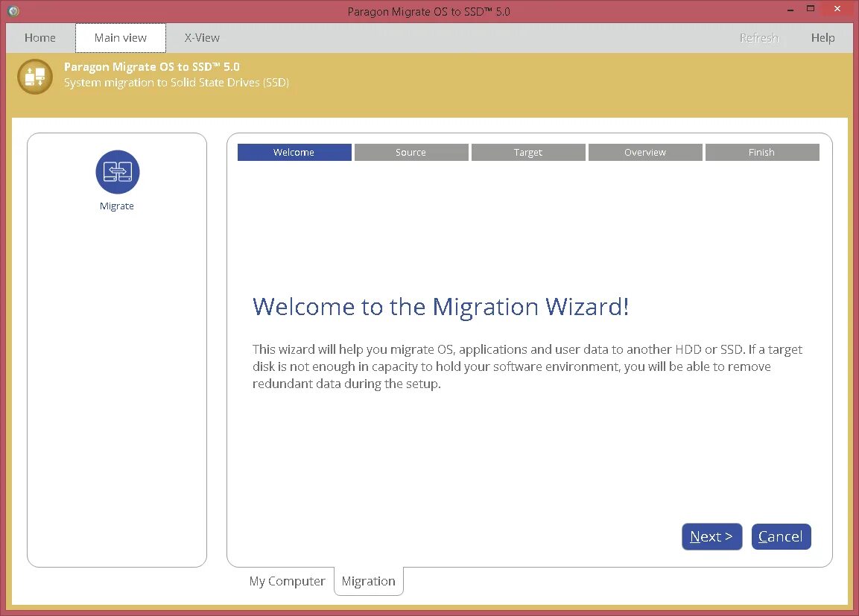Click the Migrate label under the icon
Viewport: 859px width, 616px height.
tap(117, 206)
